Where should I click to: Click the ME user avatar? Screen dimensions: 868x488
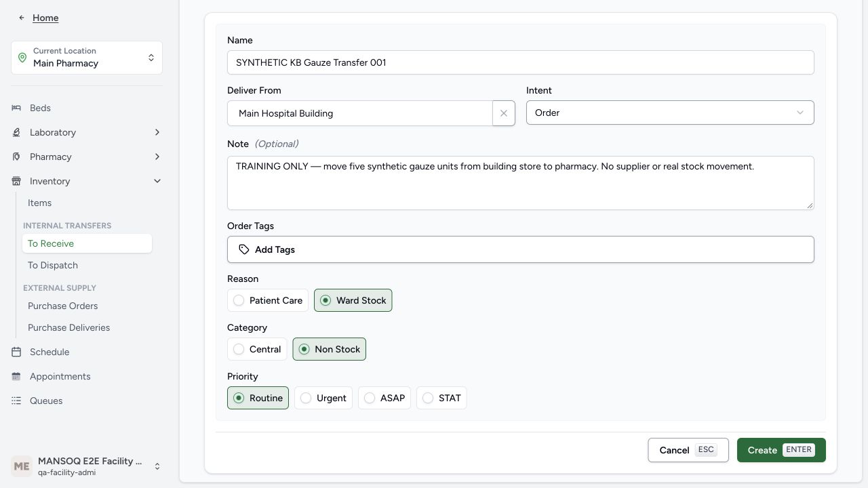pyautogui.click(x=22, y=466)
